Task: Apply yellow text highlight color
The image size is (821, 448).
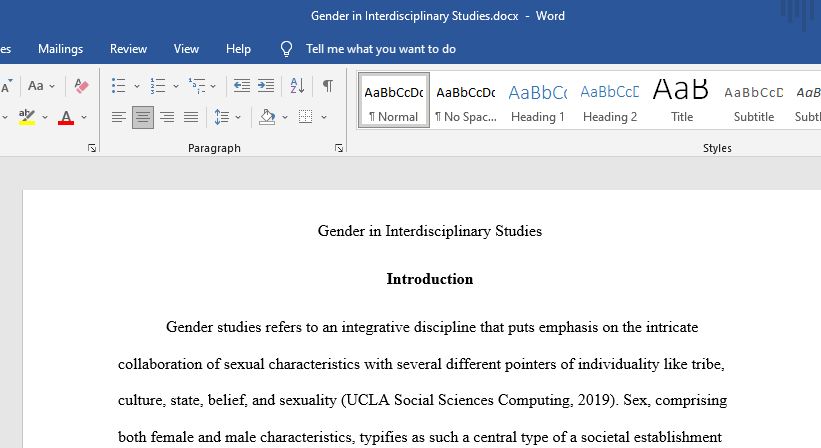Action: (27, 117)
